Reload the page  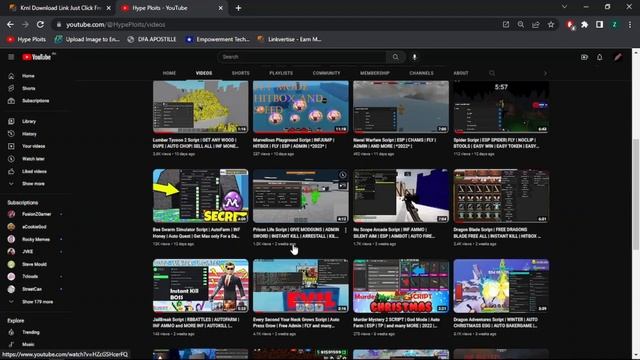coord(40,24)
